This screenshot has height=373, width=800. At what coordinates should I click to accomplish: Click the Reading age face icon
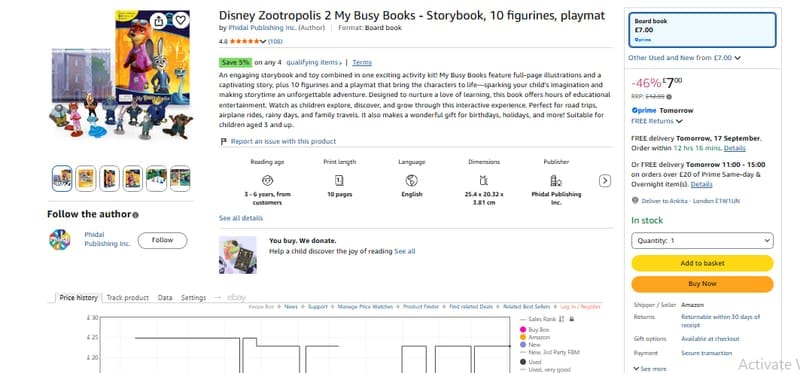click(x=267, y=180)
